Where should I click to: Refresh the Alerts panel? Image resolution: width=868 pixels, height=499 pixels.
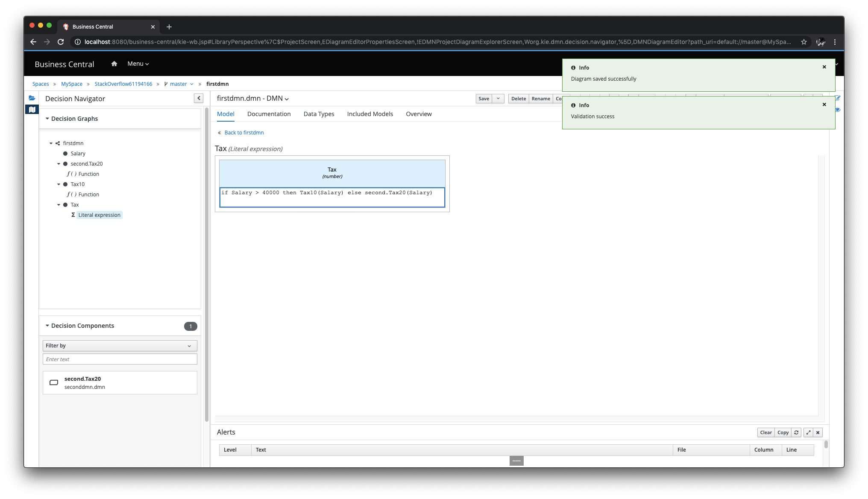point(796,432)
